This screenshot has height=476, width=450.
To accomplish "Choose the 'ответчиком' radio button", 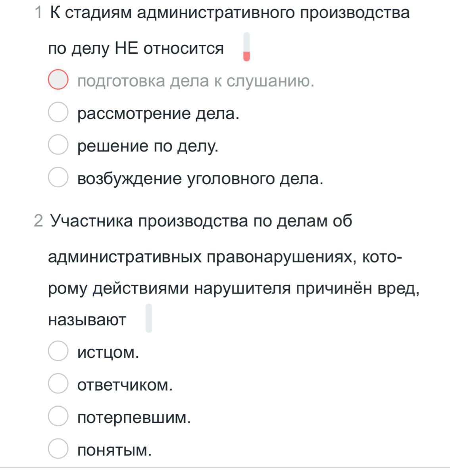I will (58, 384).
